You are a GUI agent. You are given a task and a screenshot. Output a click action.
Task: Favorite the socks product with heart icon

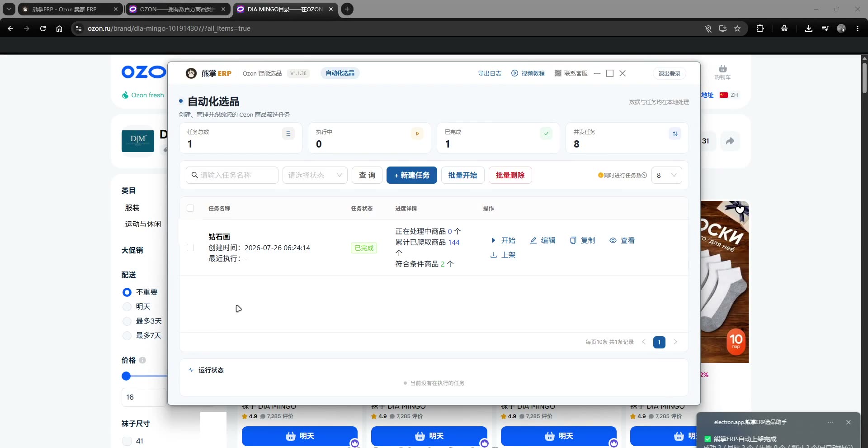click(x=740, y=210)
